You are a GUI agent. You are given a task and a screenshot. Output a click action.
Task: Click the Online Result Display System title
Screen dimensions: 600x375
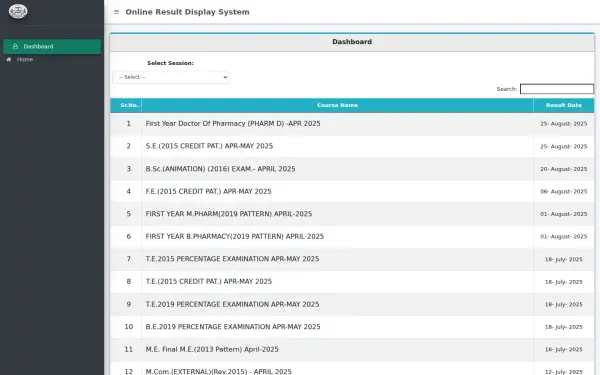click(x=187, y=12)
